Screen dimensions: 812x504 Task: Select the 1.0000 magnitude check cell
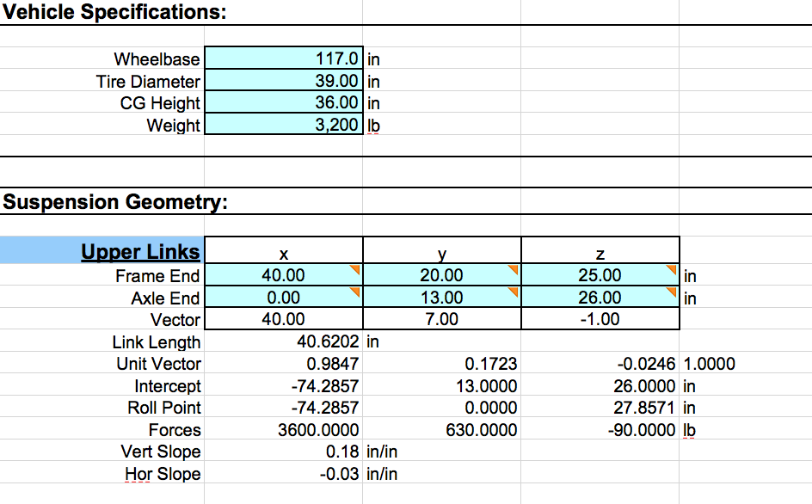[709, 363]
